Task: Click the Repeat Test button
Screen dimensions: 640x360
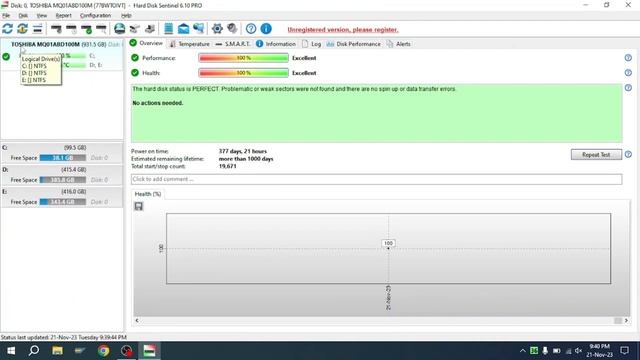Action: click(x=596, y=155)
